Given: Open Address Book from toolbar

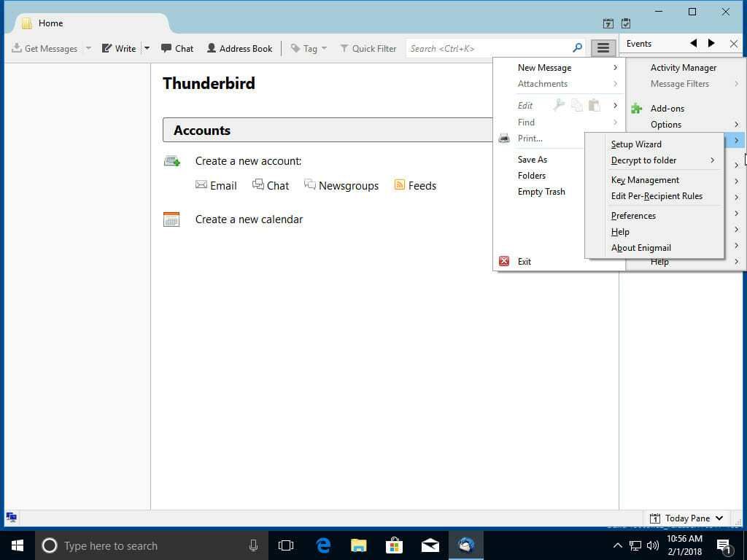Looking at the screenshot, I should [x=239, y=49].
